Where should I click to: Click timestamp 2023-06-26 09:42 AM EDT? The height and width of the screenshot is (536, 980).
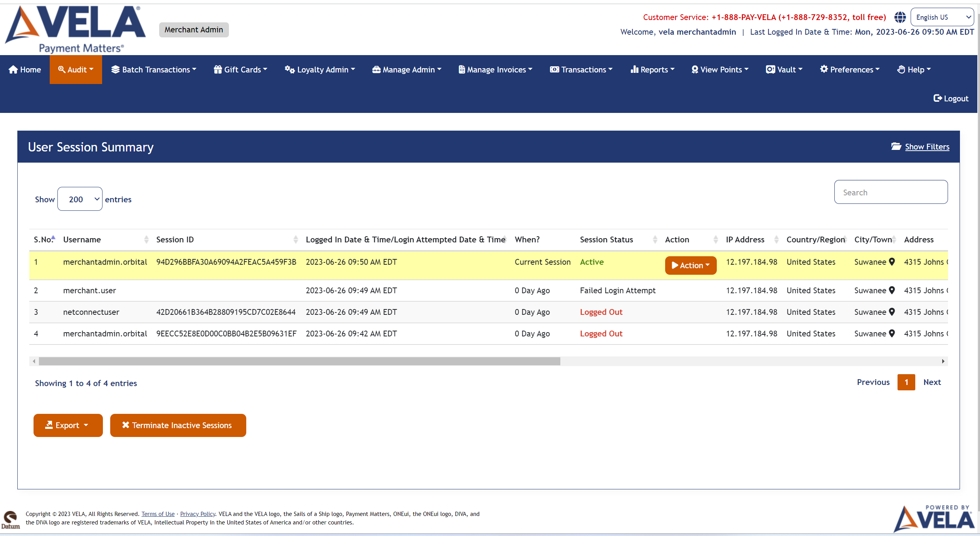(x=351, y=333)
